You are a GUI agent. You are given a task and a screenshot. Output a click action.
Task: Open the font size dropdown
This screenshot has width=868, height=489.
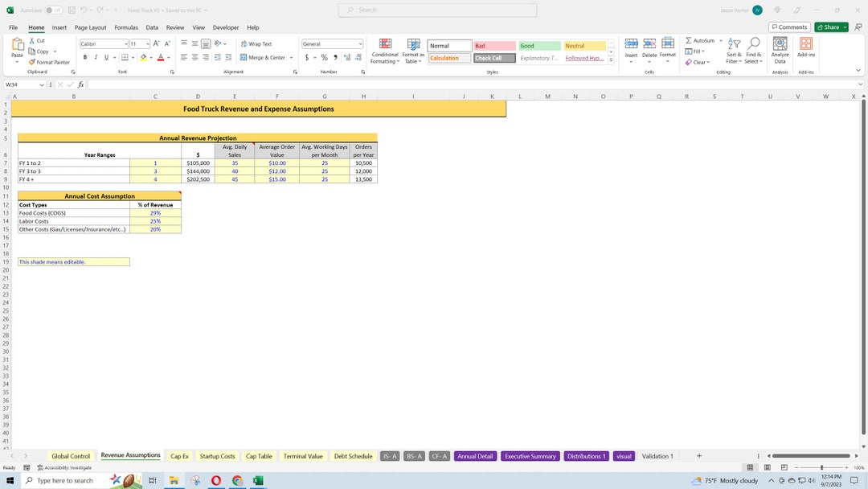(x=147, y=43)
